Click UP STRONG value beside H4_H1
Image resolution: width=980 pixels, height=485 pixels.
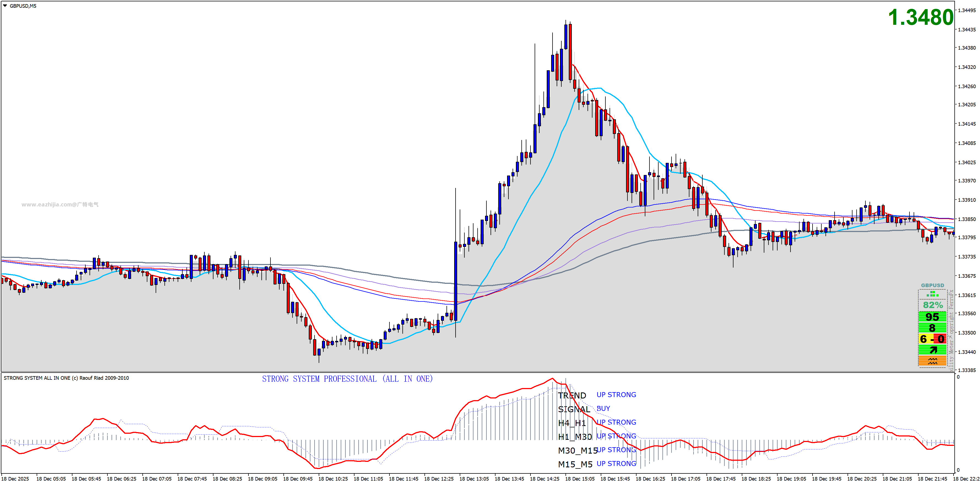pos(616,422)
